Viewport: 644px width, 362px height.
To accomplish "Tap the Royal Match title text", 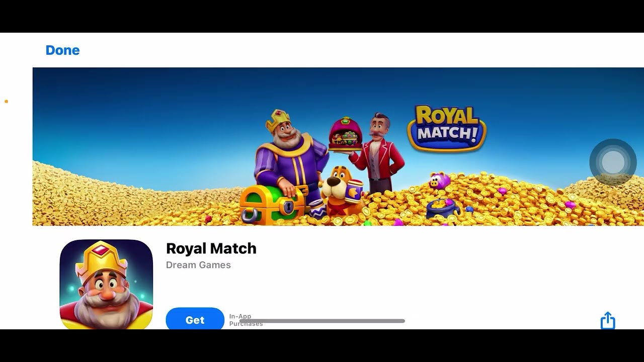I will (211, 248).
